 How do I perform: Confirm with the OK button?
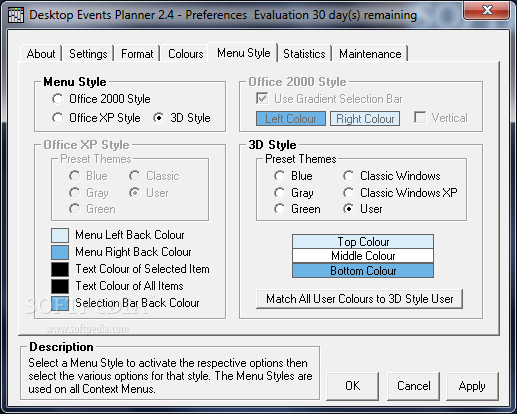coord(352,386)
